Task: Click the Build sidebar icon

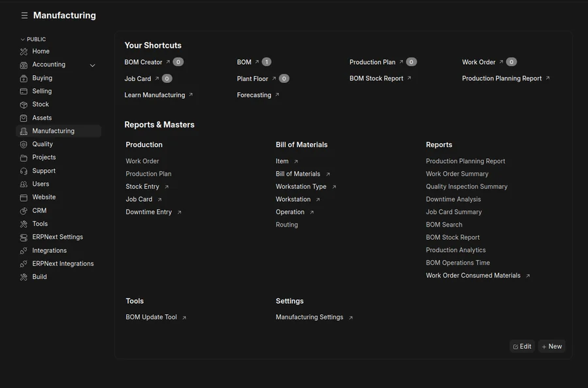Action: 24,277
